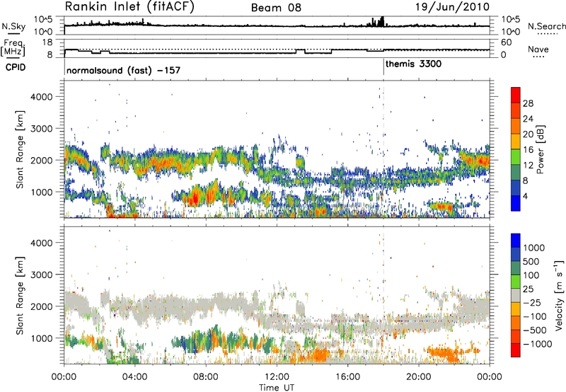The width and height of the screenshot is (566, 392).
Task: Click the 'N.Search' legend label
Action: tap(546, 26)
